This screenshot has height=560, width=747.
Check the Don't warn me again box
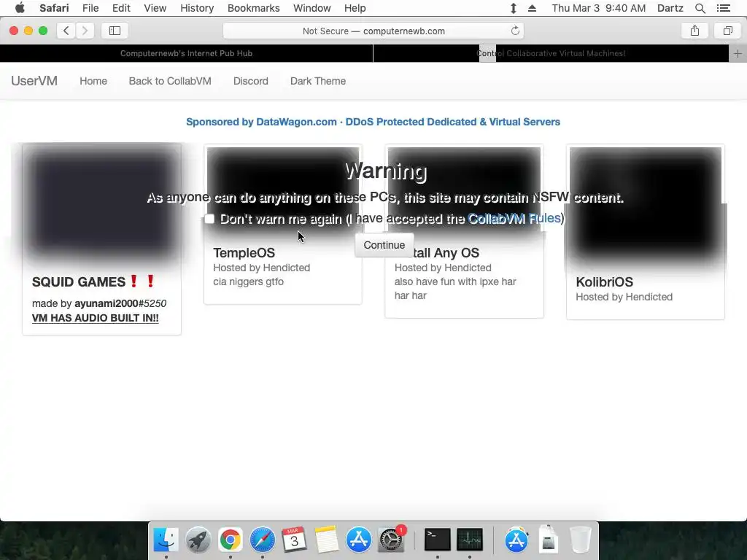coord(209,219)
